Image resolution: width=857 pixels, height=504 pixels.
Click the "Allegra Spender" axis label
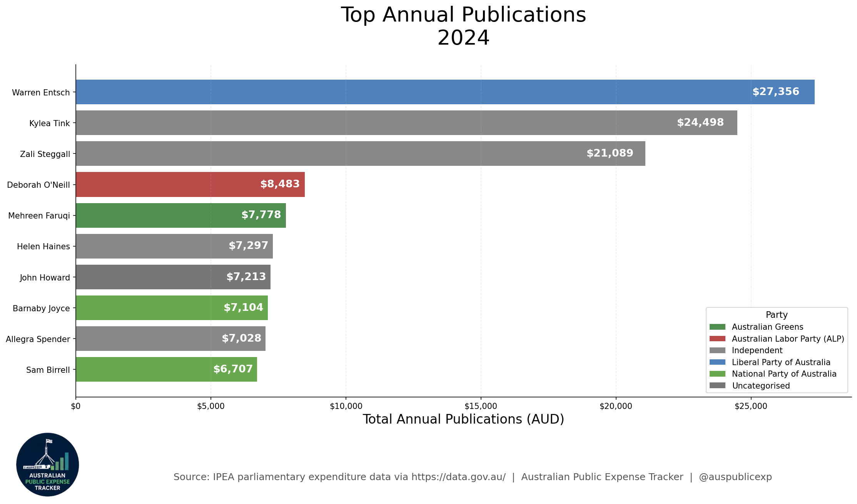click(38, 339)
